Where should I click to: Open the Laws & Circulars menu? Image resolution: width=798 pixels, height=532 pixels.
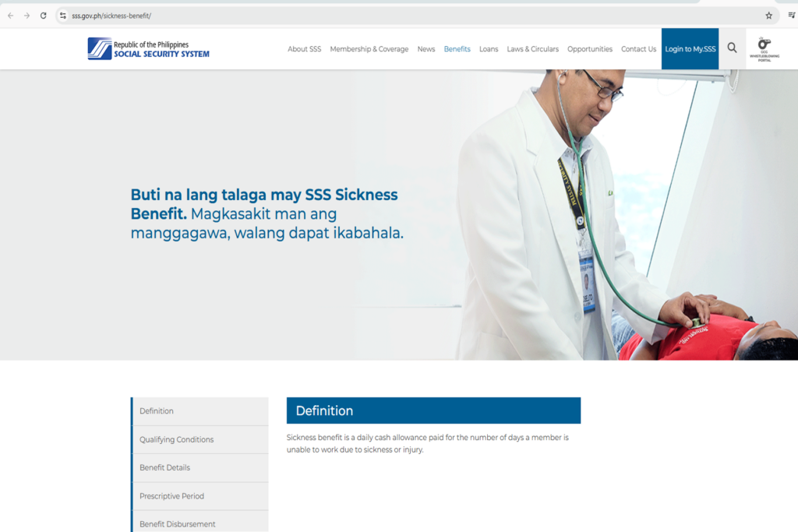tap(533, 49)
